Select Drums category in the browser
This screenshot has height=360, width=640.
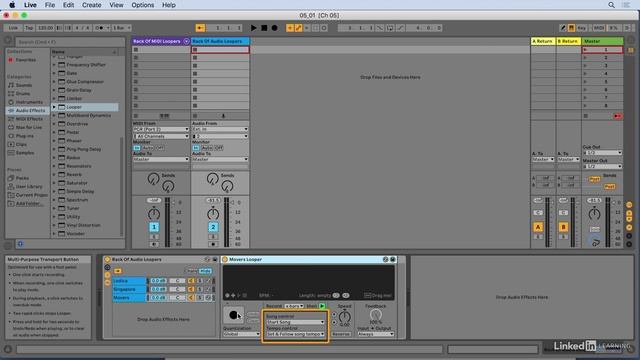click(22, 93)
